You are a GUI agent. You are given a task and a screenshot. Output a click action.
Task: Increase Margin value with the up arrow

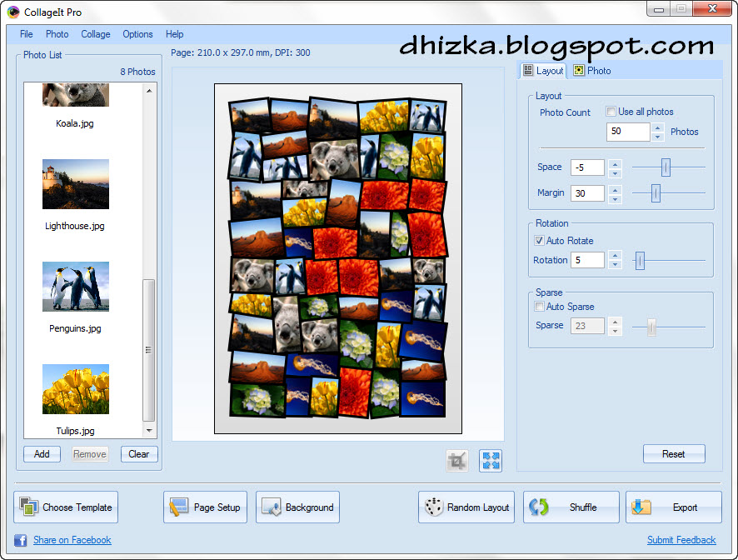[615, 189]
